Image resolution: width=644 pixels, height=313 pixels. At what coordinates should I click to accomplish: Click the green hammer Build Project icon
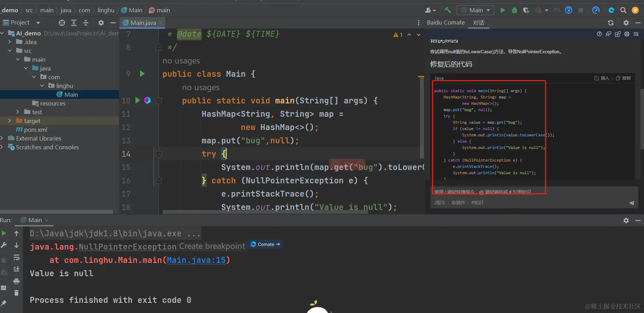[x=448, y=10]
